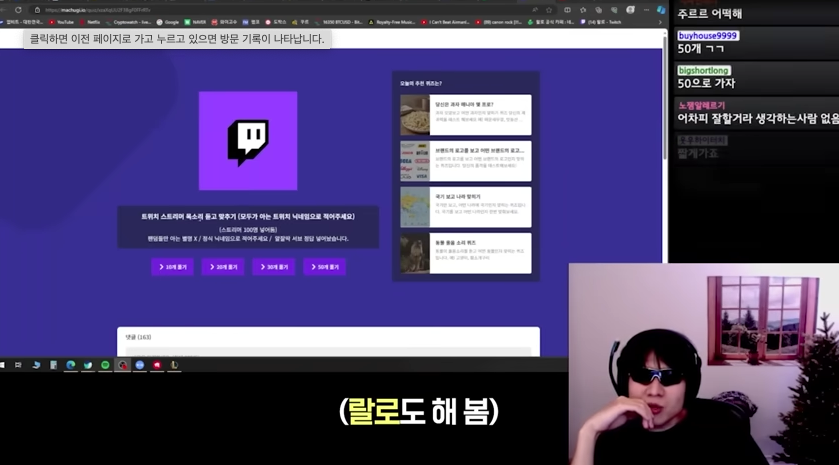Open the BTCUSD bookmark
Screen dimensions: 839x465
(x=339, y=22)
